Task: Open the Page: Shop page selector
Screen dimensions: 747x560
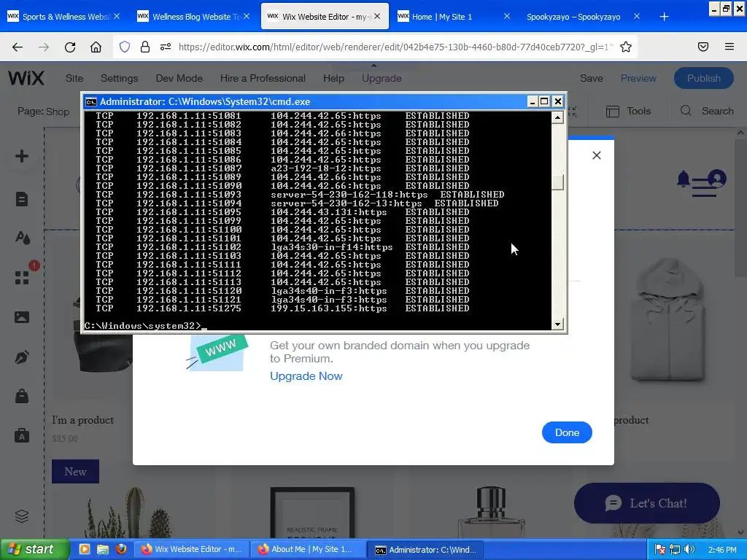Action: tap(43, 112)
